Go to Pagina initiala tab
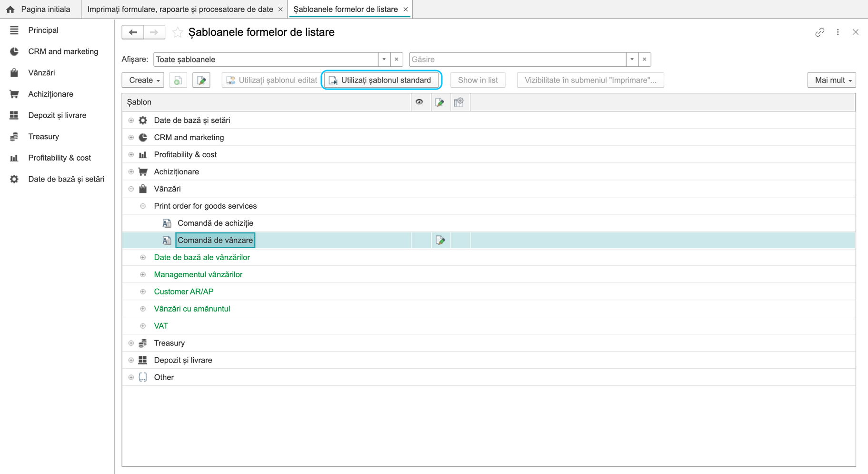The height and width of the screenshot is (474, 868). 40,9
